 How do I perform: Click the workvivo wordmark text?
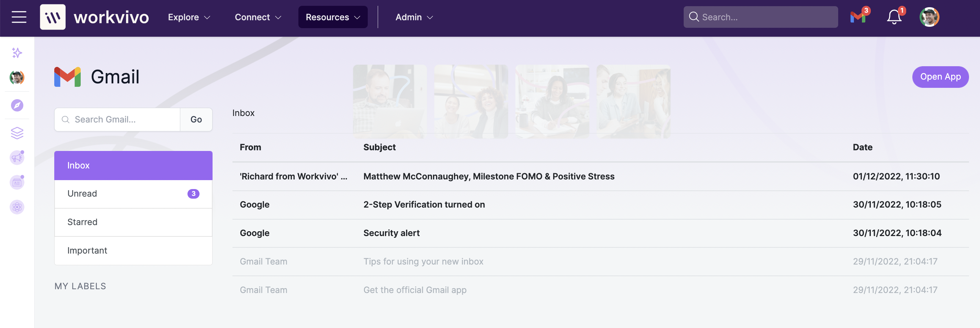pyautogui.click(x=111, y=17)
